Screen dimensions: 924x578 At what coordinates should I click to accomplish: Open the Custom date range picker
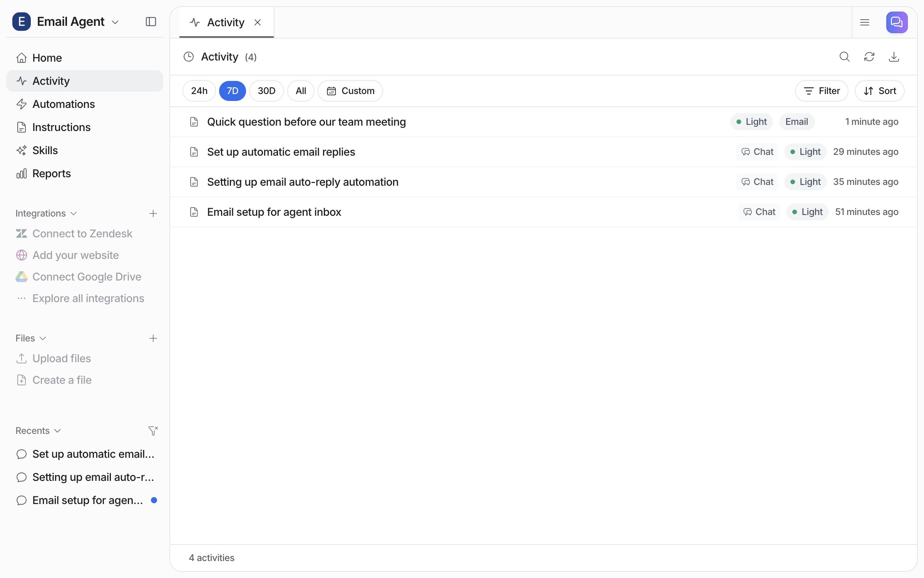pos(350,91)
